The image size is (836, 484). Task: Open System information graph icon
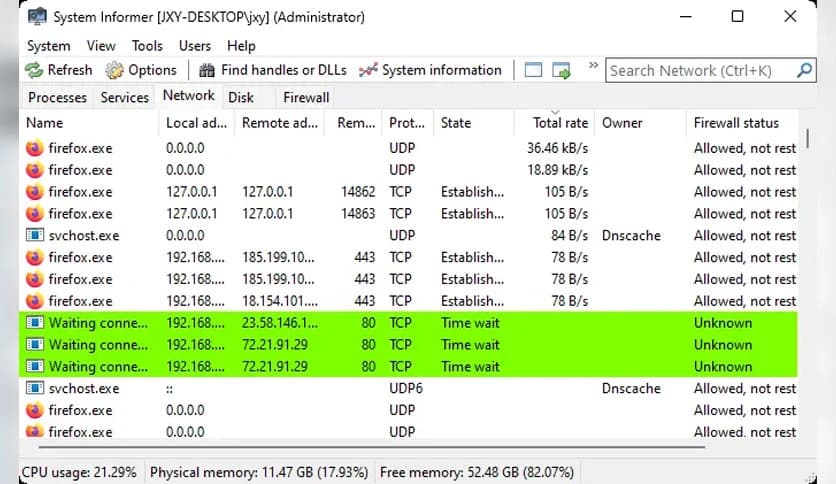tap(368, 70)
